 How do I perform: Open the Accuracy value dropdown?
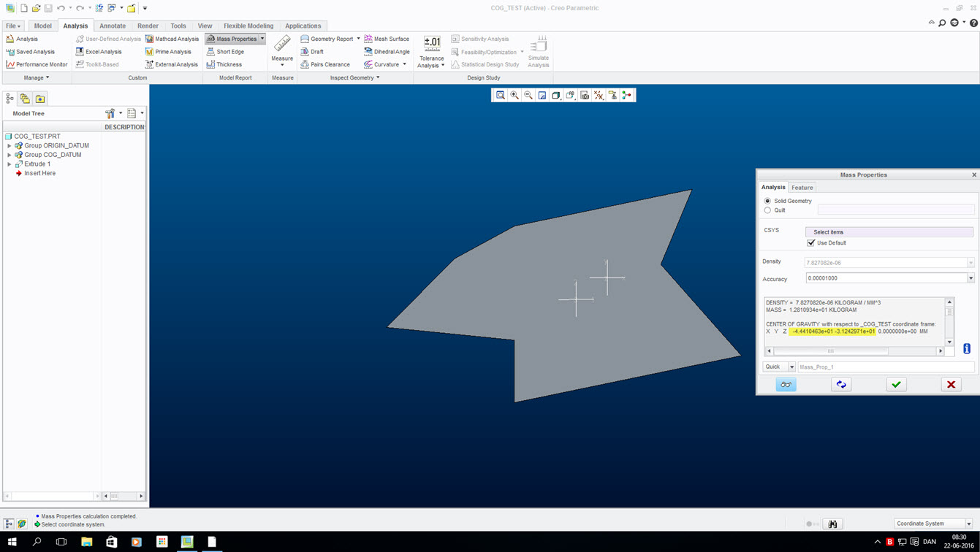click(x=970, y=278)
